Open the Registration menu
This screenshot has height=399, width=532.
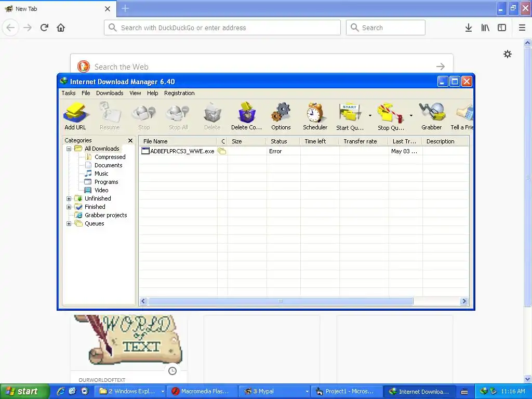179,93
